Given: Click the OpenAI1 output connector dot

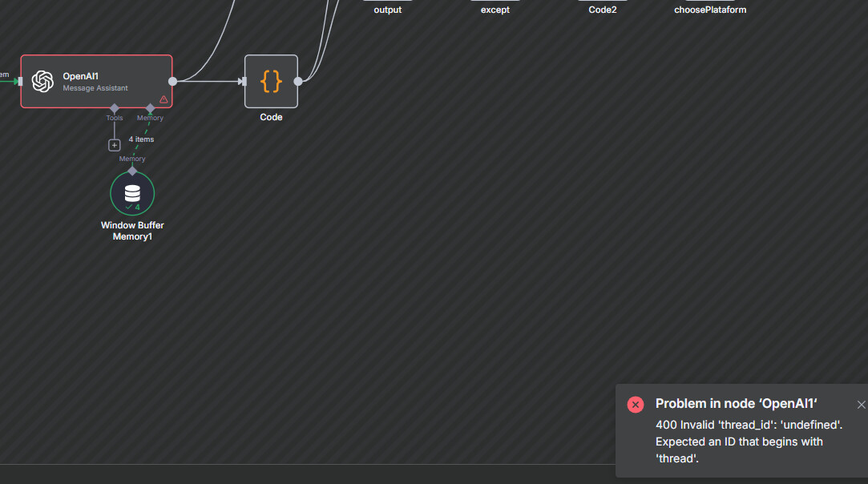Looking at the screenshot, I should coord(172,82).
